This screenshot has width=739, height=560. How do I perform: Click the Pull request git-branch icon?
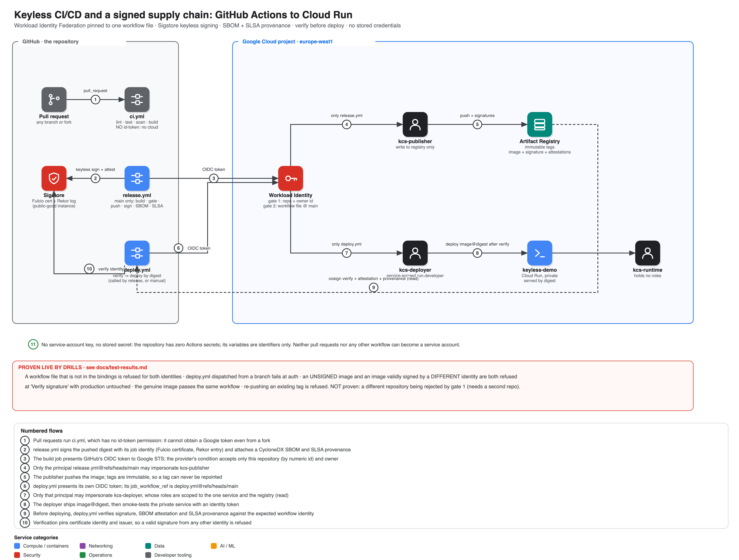(x=54, y=99)
